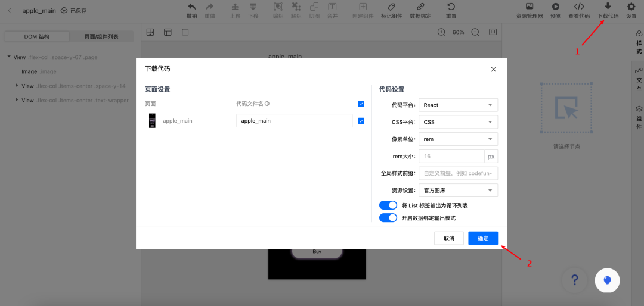The image size is (644, 306).
Task: Toggle 开启数据绑定输出模式 switch
Action: 388,218
